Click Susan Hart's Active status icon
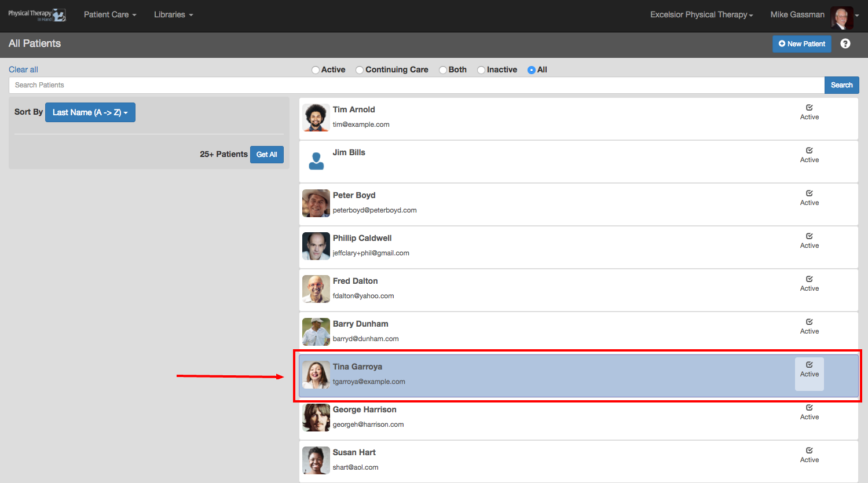 click(x=809, y=451)
